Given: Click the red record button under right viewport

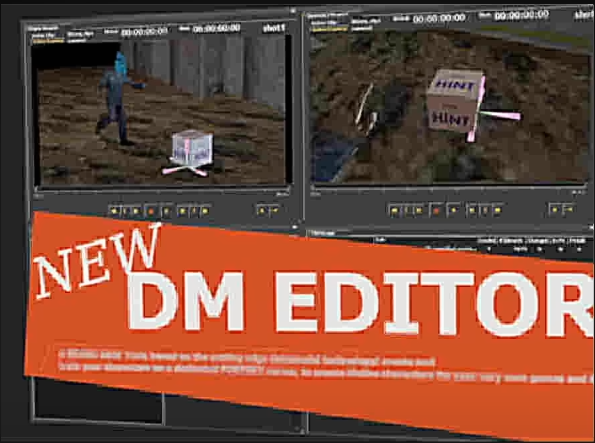Looking at the screenshot, I should 436,210.
